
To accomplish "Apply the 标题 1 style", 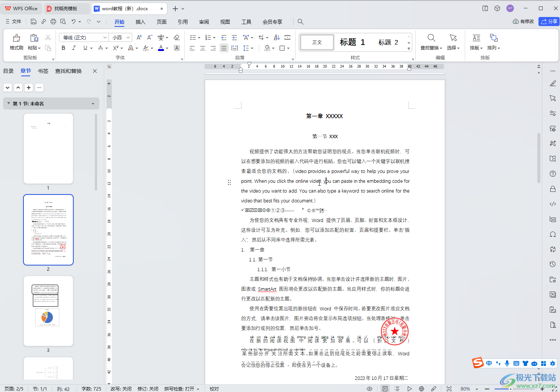I will tap(352, 42).
